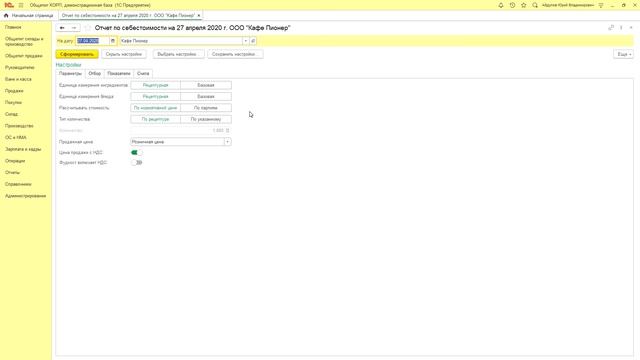
Task: Open Склад section in sidebar
Action: (11, 114)
